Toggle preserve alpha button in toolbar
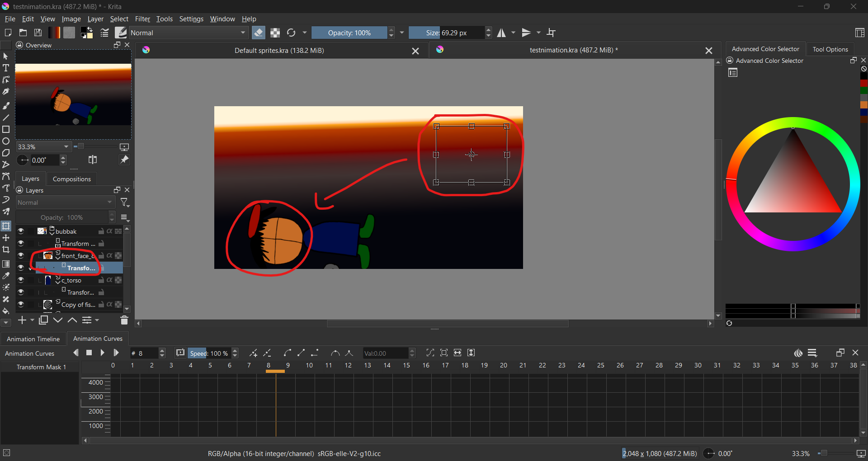The image size is (868, 461). click(x=275, y=33)
